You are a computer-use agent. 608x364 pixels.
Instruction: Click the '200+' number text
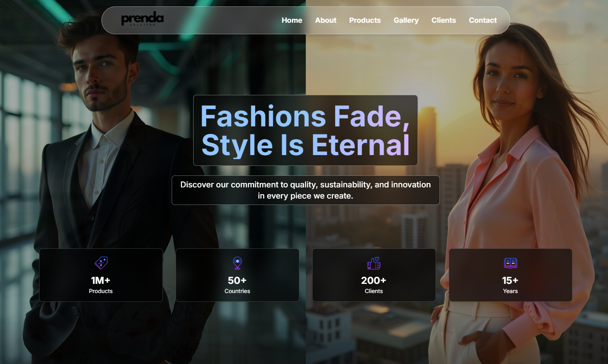[x=374, y=281]
